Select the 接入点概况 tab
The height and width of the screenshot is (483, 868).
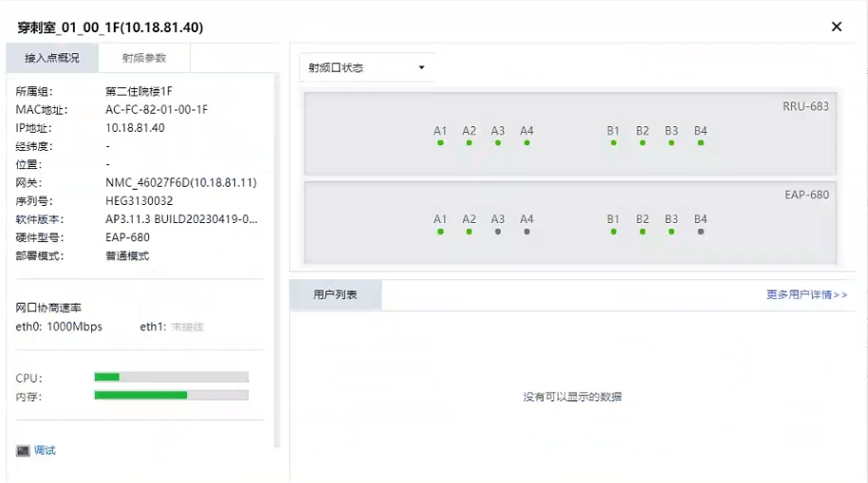point(52,58)
